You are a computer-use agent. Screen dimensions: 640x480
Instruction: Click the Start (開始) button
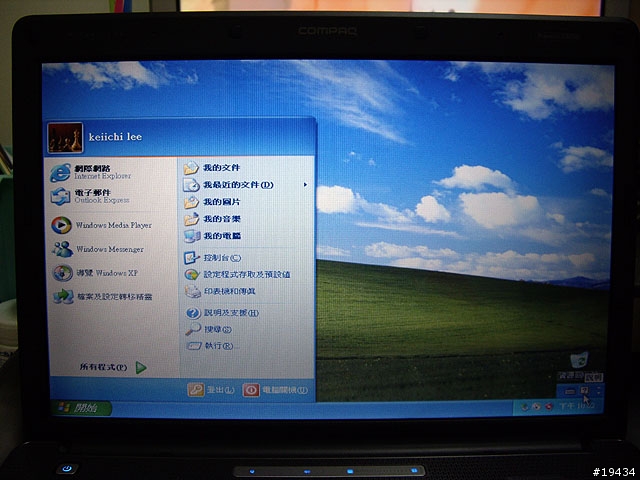[80, 408]
